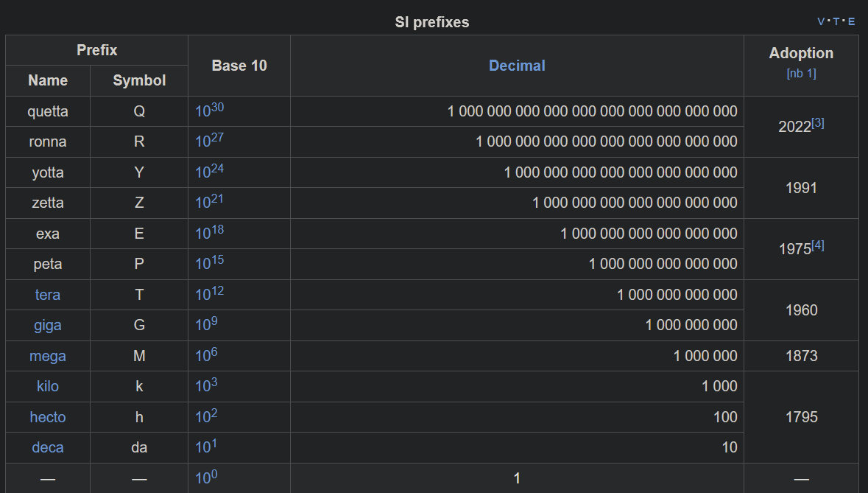The image size is (868, 493).
Task: Click the 10^18 link in exa row
Action: (209, 232)
